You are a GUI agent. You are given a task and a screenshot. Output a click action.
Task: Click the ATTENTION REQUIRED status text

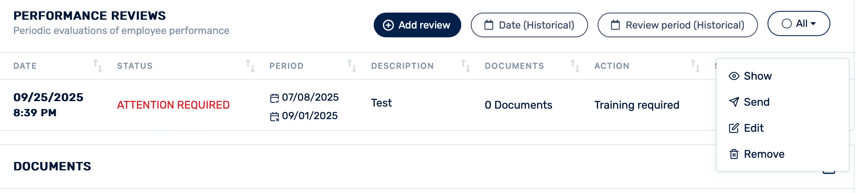pyautogui.click(x=173, y=105)
